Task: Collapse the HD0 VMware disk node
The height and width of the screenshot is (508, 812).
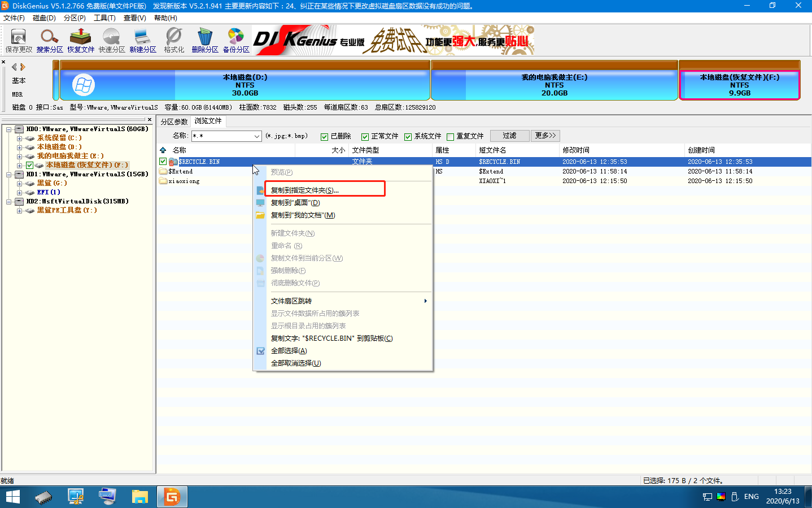Action: pos(9,129)
